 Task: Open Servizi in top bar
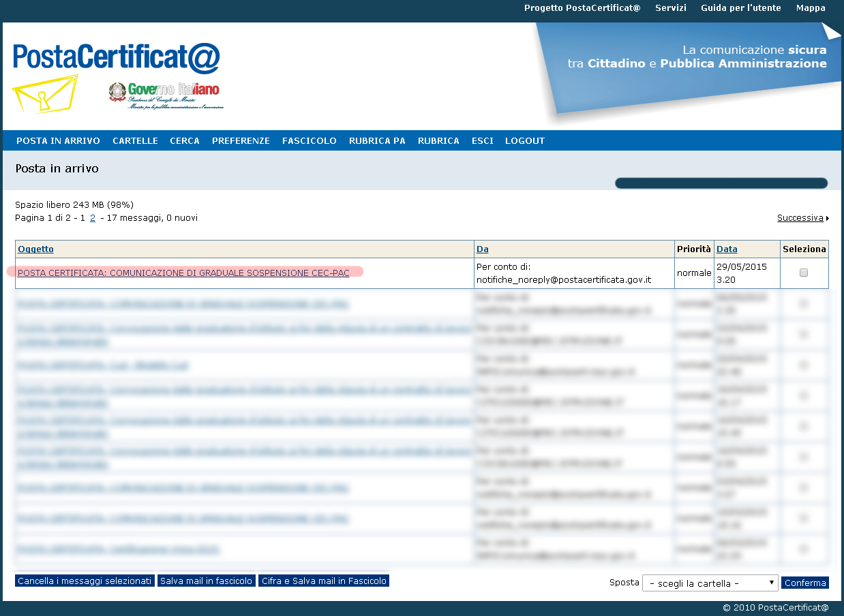click(x=671, y=8)
